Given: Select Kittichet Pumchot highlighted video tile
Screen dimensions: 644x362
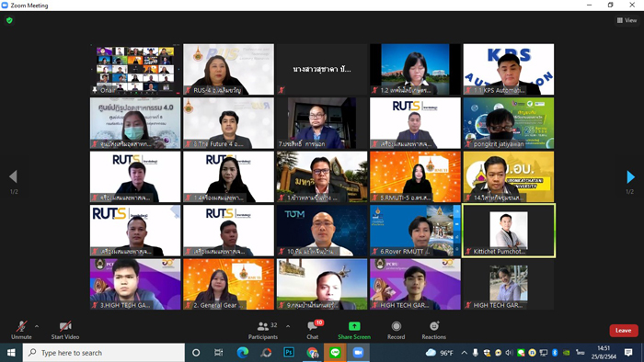Looking at the screenshot, I should (509, 231).
